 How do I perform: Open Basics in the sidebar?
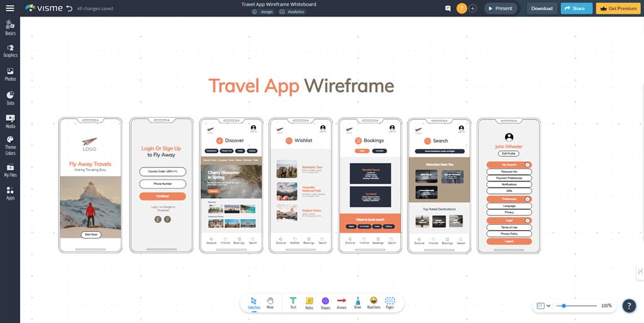pyautogui.click(x=10, y=28)
